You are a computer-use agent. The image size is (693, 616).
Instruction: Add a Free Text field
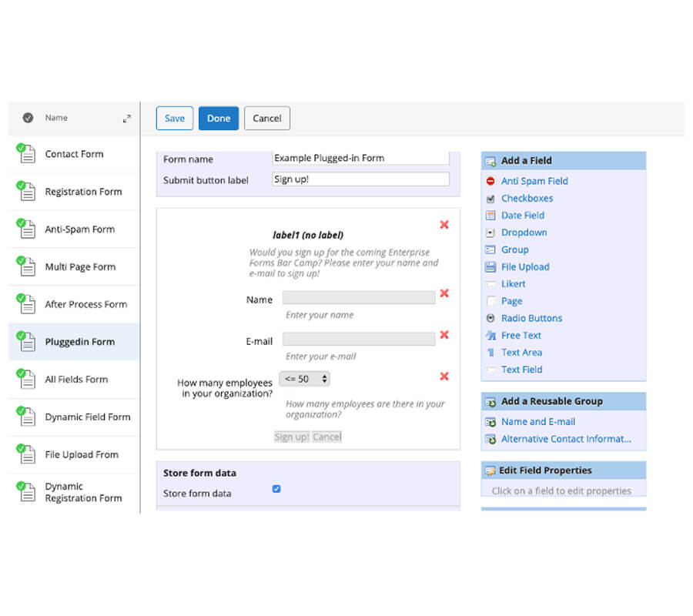(521, 336)
